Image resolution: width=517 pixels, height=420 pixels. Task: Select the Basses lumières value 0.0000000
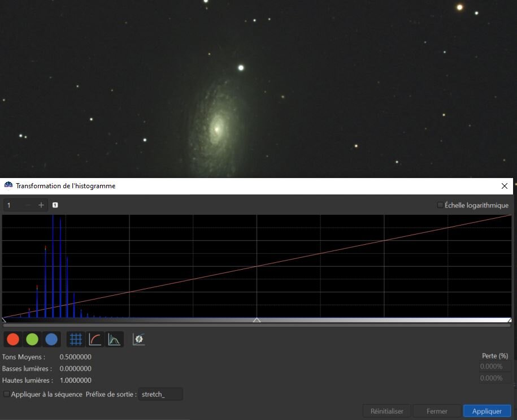point(76,369)
